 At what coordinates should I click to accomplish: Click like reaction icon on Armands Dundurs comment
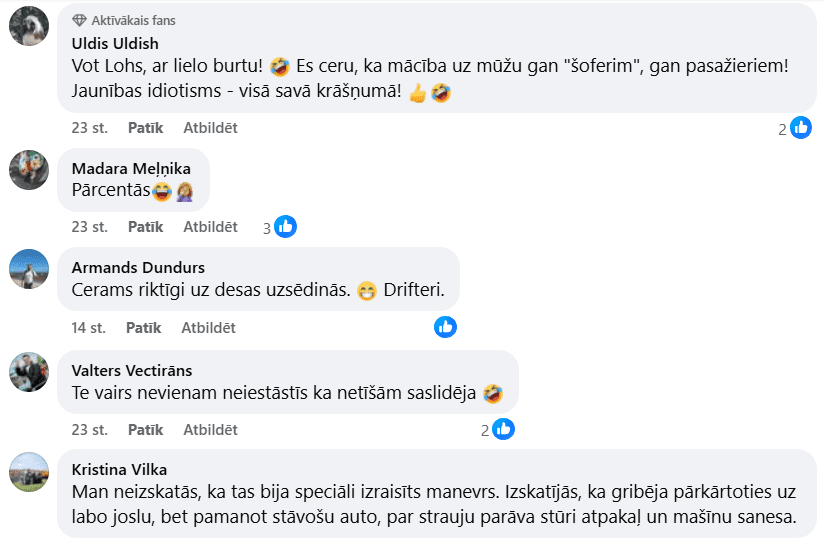445,327
